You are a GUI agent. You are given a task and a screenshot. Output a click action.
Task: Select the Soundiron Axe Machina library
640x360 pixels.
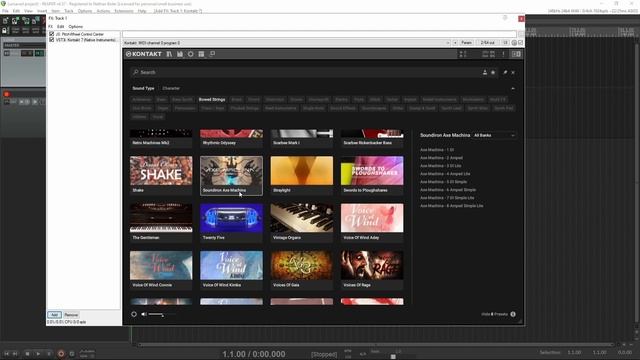coord(231,175)
